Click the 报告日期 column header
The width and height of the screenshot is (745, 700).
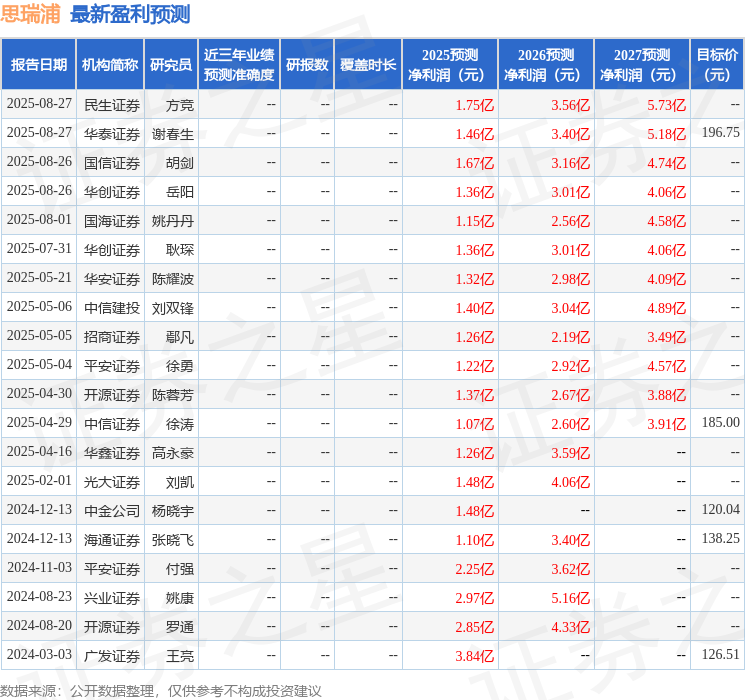click(x=38, y=65)
